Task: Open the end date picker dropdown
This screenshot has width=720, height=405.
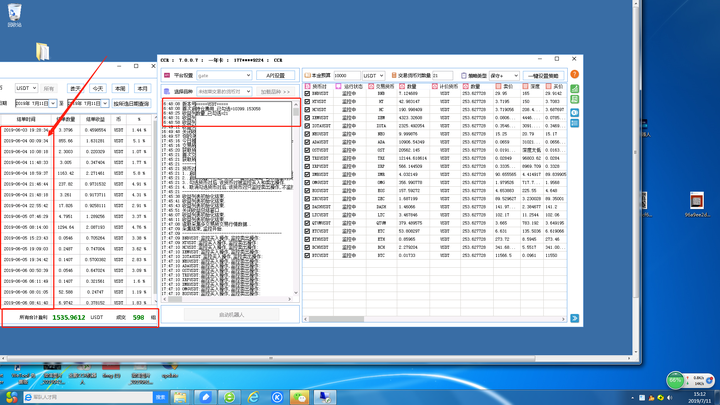Action: coord(105,103)
